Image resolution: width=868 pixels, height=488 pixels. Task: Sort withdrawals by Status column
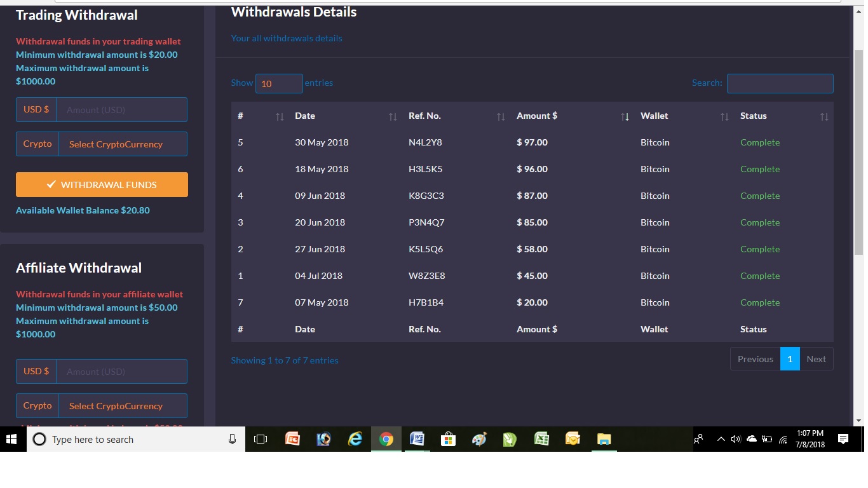pos(783,116)
